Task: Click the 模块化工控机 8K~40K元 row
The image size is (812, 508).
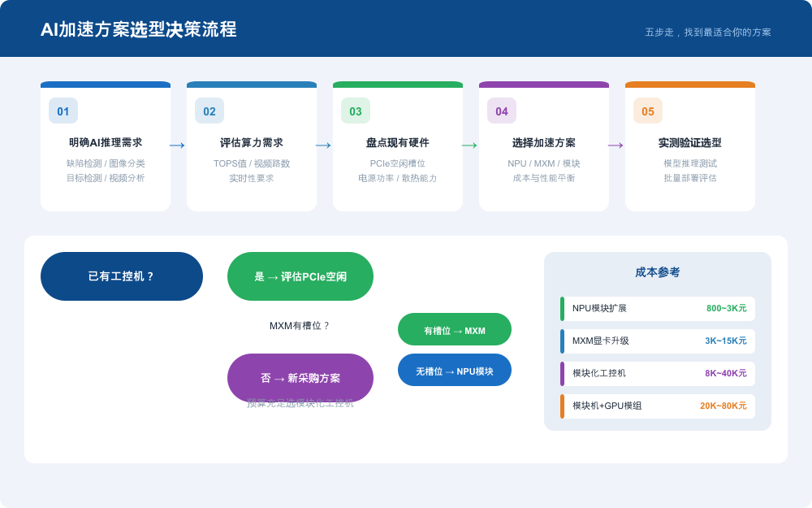Action: [x=658, y=373]
